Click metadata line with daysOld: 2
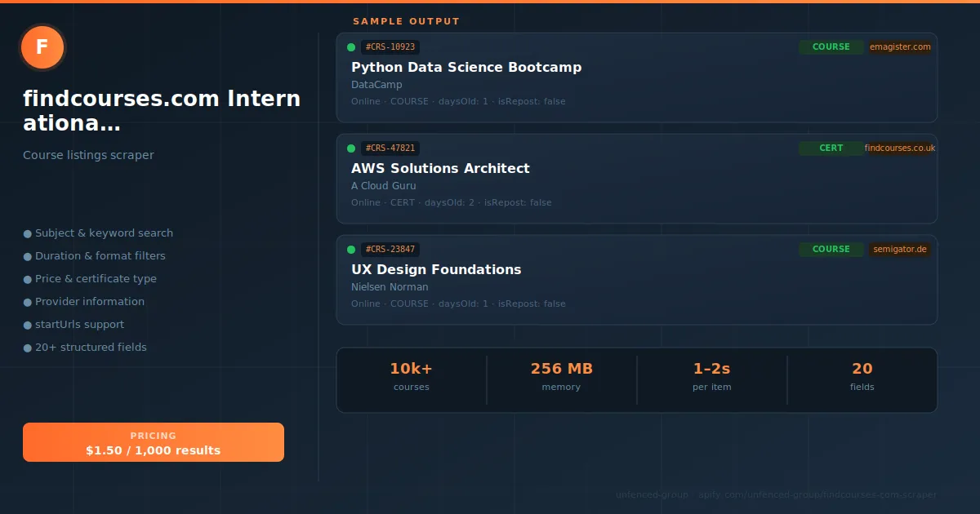Image resolution: width=980 pixels, height=514 pixels. click(452, 202)
